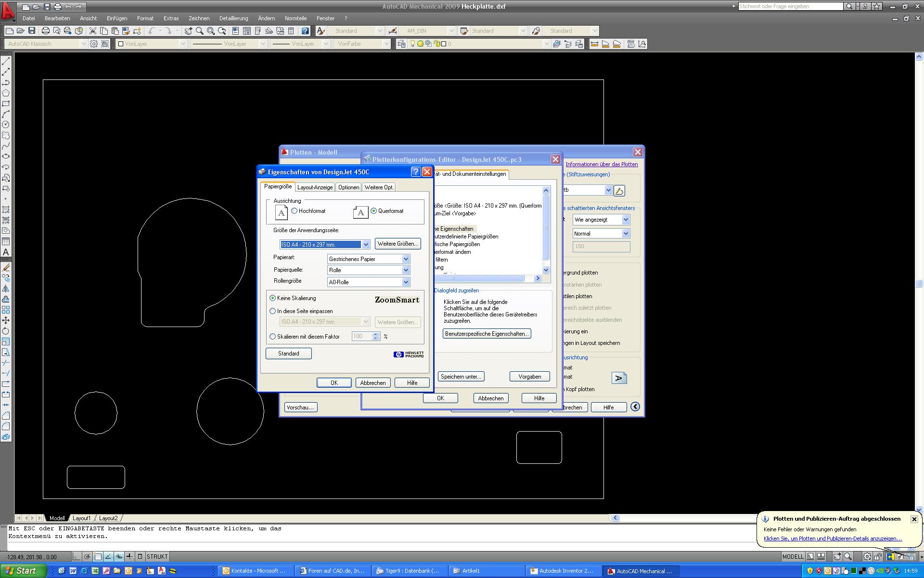924x578 pixels.
Task: Select the Array modify tool
Action: coord(6,310)
